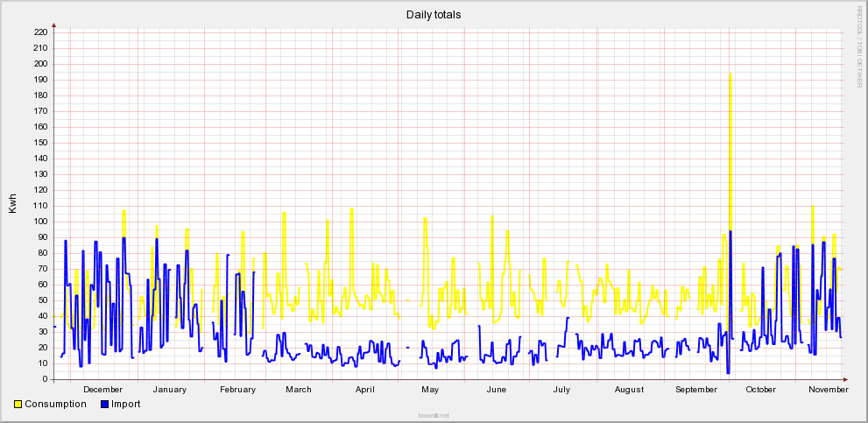Click the blue Import legend swatch

point(105,405)
